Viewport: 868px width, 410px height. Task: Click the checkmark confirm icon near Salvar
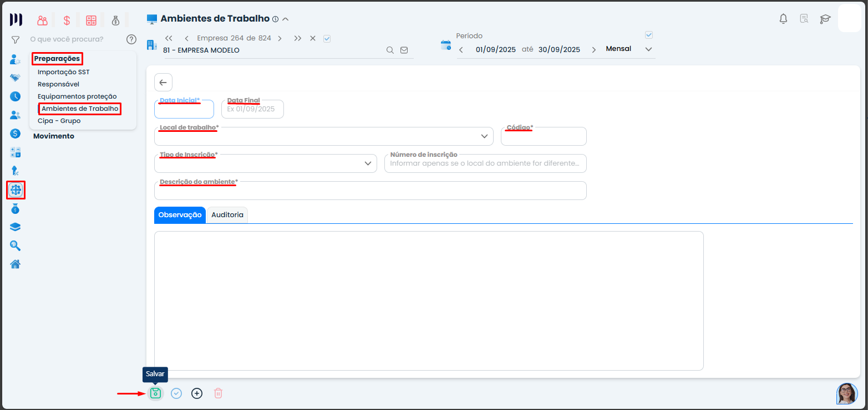coord(176,393)
